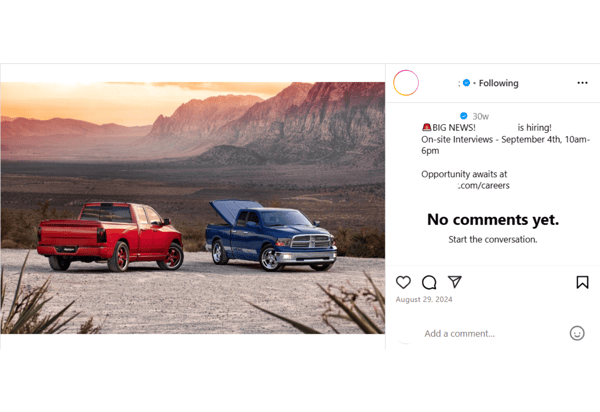
Task: Click the blue pickup truck in the photo
Action: [271, 234]
